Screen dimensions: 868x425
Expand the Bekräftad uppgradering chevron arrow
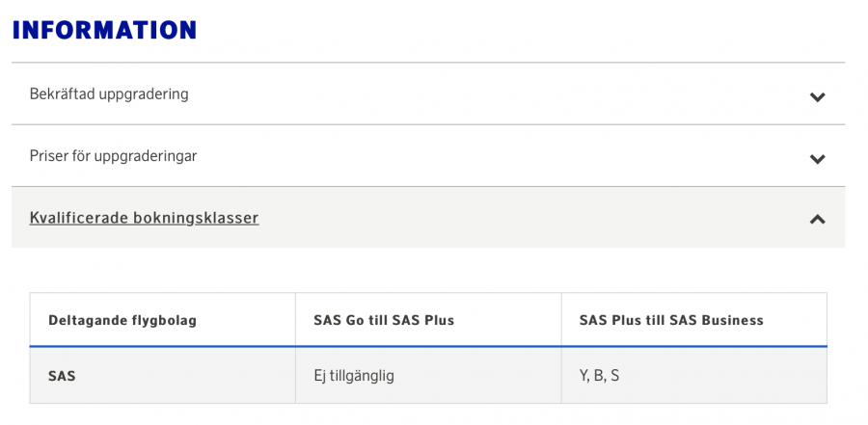pos(817,96)
